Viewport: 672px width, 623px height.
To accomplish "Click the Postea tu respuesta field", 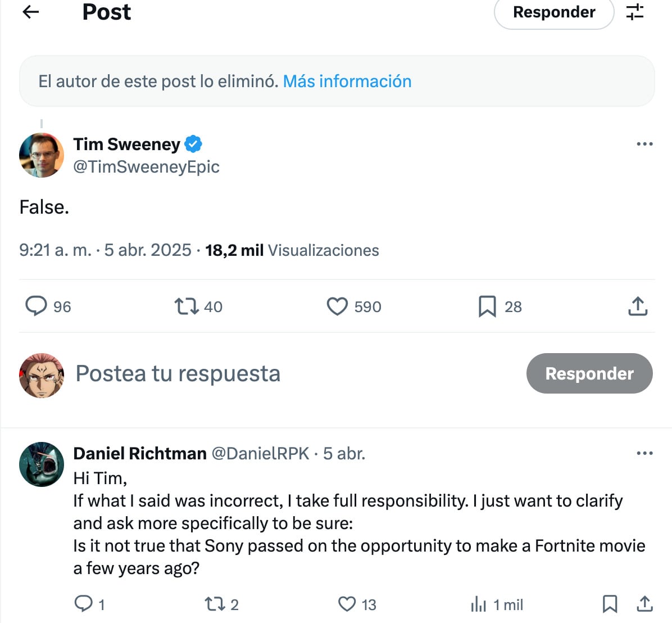I will pos(178,373).
